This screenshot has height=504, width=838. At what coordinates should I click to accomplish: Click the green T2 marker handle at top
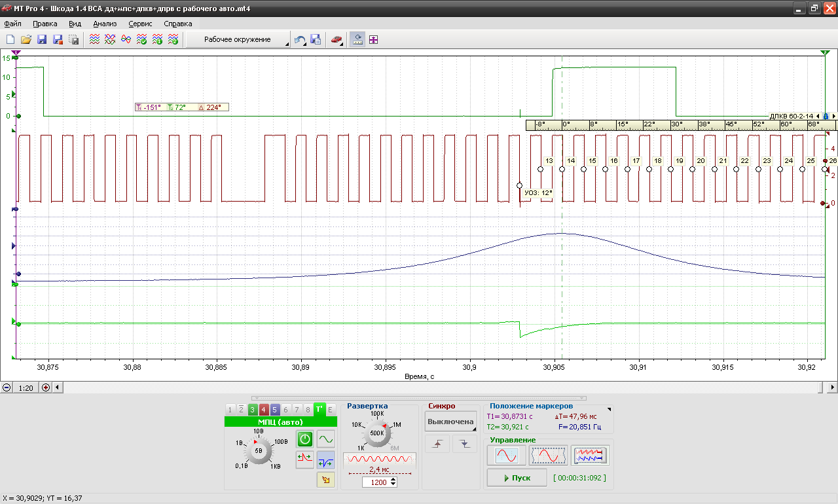point(824,52)
